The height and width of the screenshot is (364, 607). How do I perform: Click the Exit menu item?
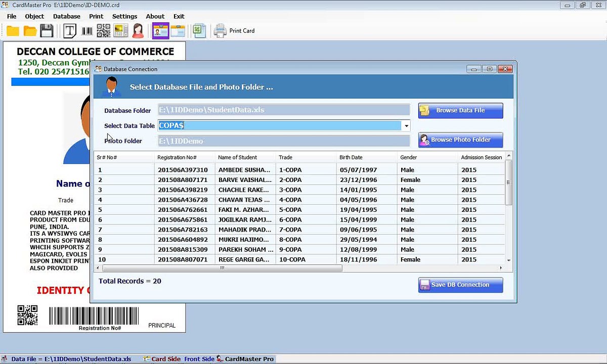coord(179,16)
